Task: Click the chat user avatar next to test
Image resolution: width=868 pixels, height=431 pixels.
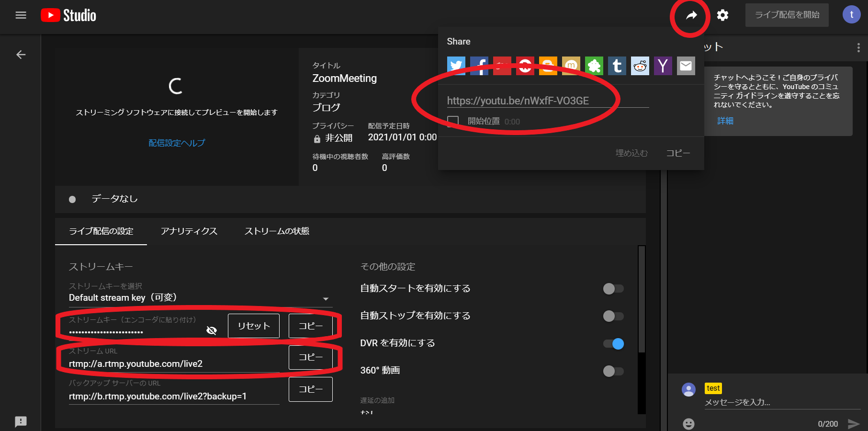Action: tap(688, 389)
